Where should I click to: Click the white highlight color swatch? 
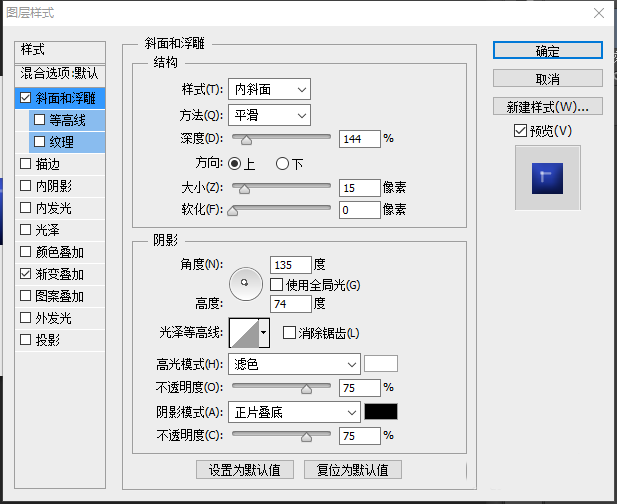pos(381,364)
